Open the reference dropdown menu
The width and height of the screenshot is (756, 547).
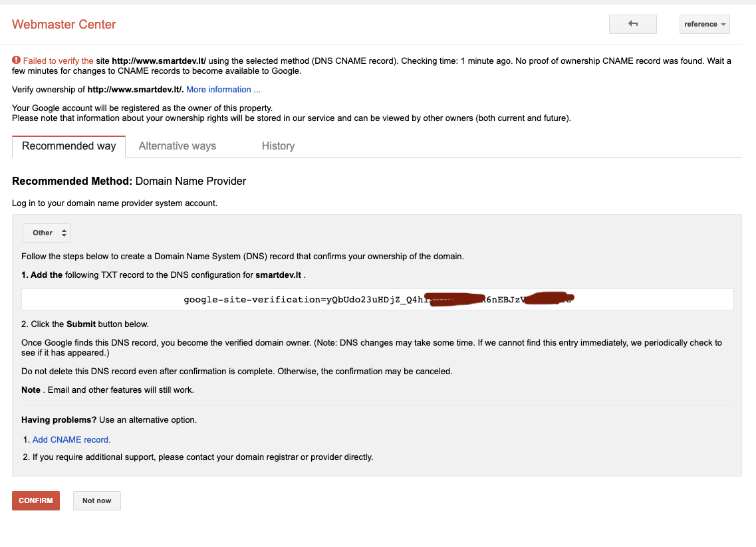(704, 24)
